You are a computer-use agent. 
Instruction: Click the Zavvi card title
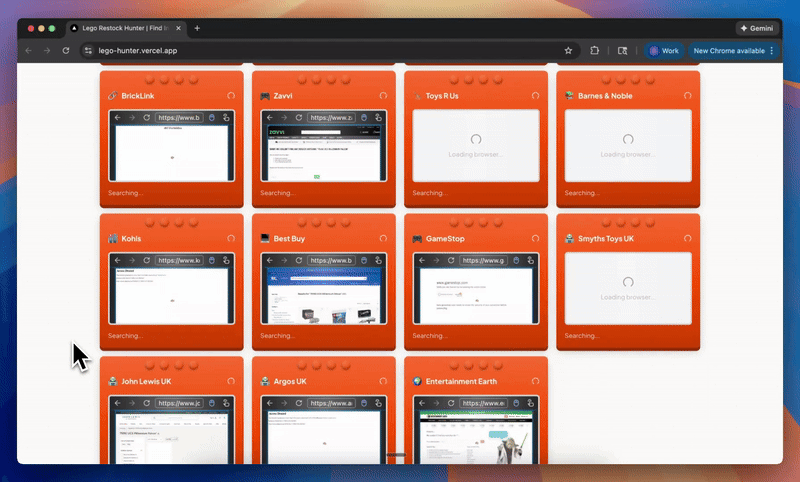pyautogui.click(x=283, y=95)
